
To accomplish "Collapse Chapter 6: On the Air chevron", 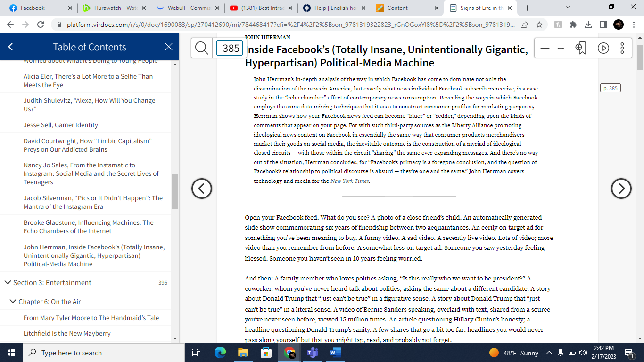I will click(x=13, y=301).
